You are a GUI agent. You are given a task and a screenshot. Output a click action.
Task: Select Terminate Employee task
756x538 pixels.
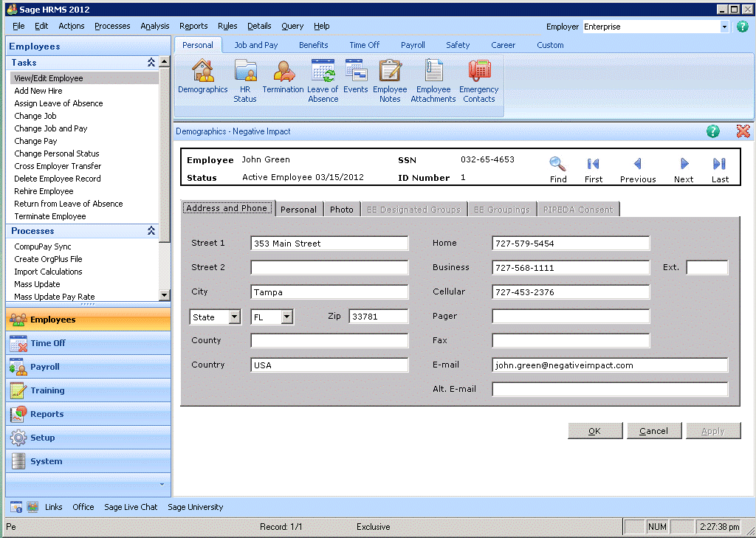[50, 216]
